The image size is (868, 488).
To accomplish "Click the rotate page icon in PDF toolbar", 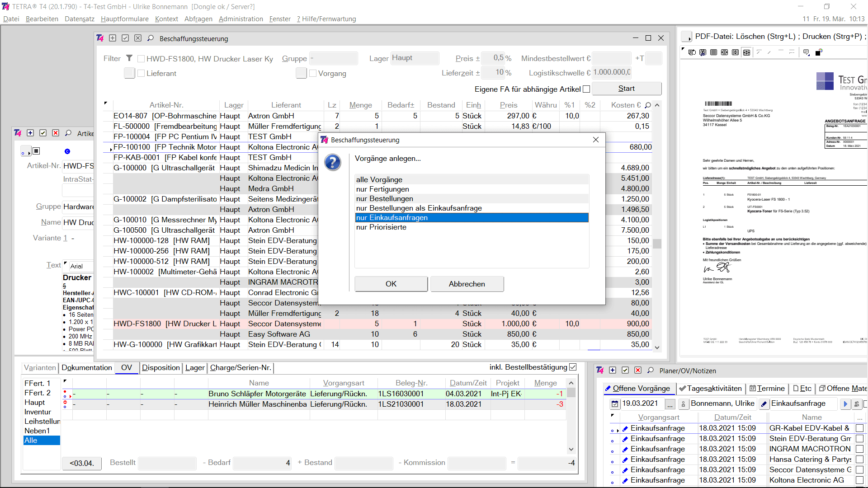I will pyautogui.click(x=692, y=52).
